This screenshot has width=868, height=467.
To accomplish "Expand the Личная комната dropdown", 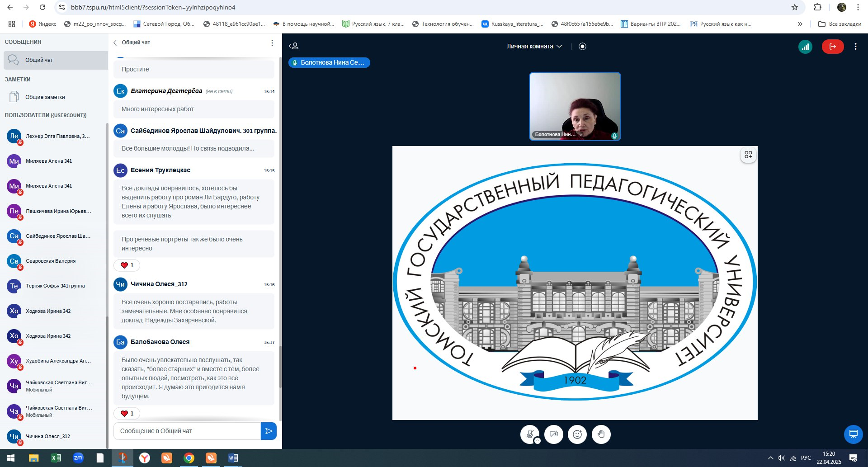I will coord(534,46).
